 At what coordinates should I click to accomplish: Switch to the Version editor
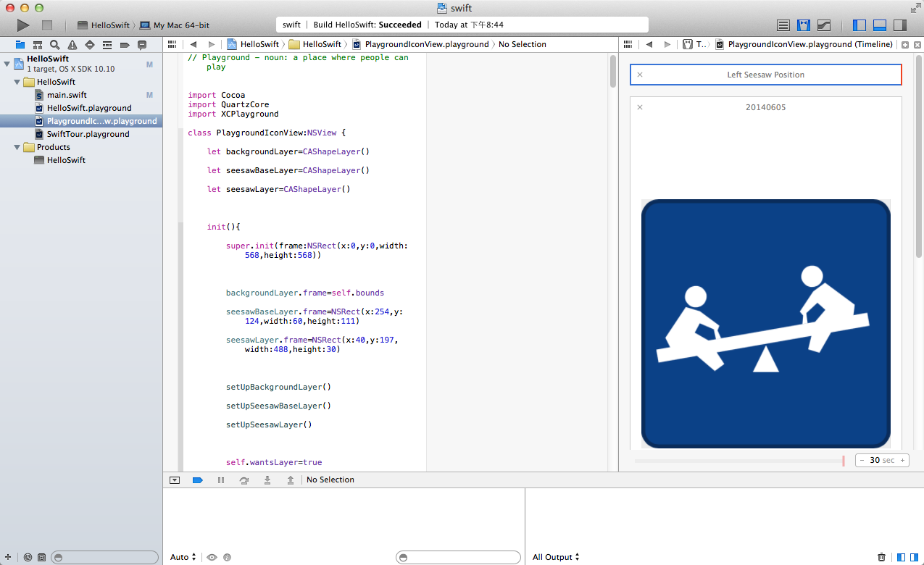click(824, 25)
